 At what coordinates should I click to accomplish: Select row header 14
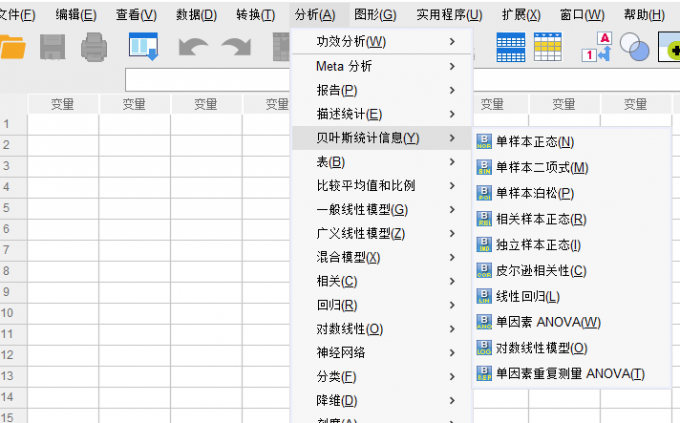(x=13, y=397)
